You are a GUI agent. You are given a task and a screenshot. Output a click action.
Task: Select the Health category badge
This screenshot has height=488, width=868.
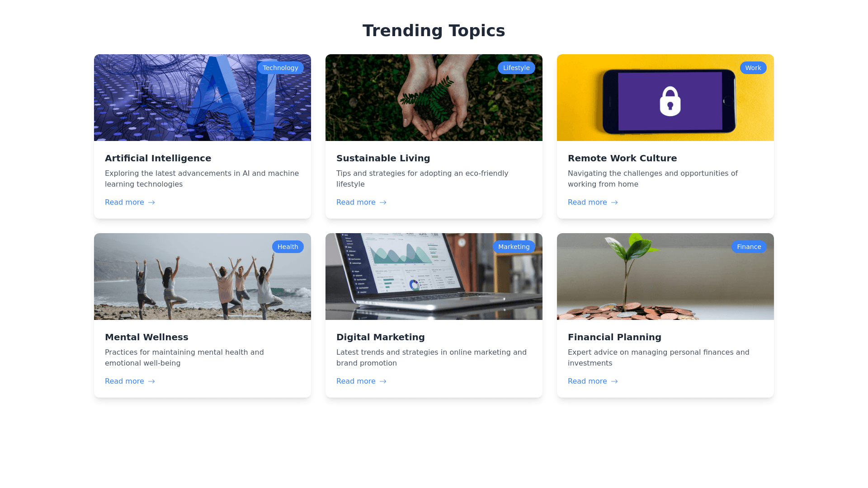[288, 247]
